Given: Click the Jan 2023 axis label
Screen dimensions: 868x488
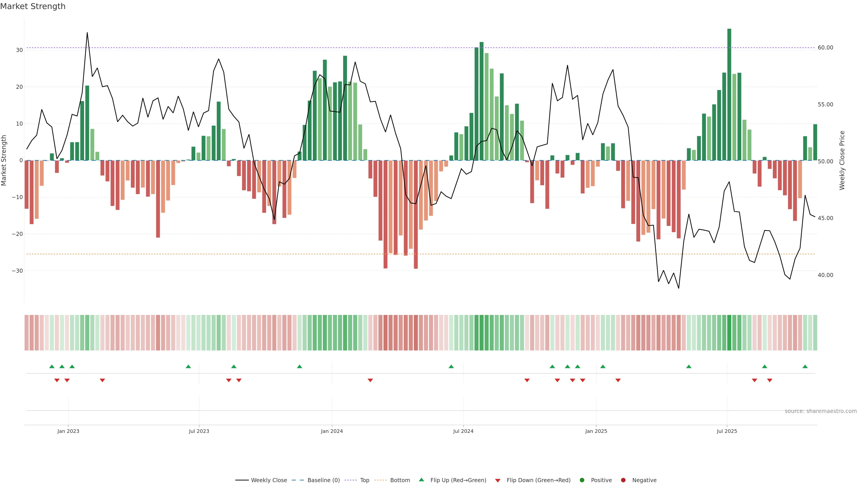Looking at the screenshot, I should (68, 431).
